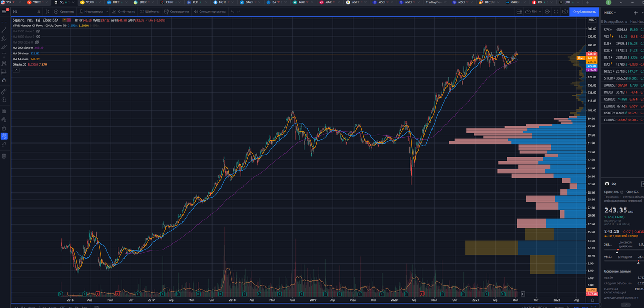Click the delete drawings trash icon
The image size is (644, 308).
point(4,155)
